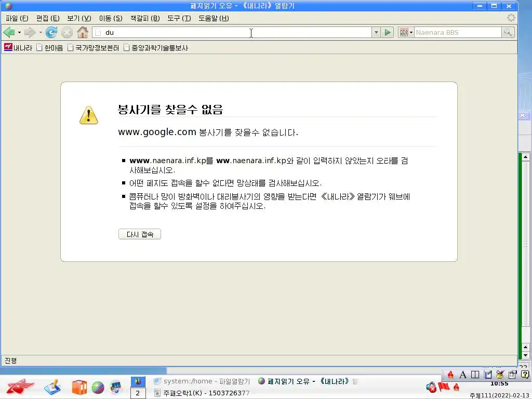Click the 다시 접속 retry button
This screenshot has height=399, width=532.
click(x=139, y=234)
